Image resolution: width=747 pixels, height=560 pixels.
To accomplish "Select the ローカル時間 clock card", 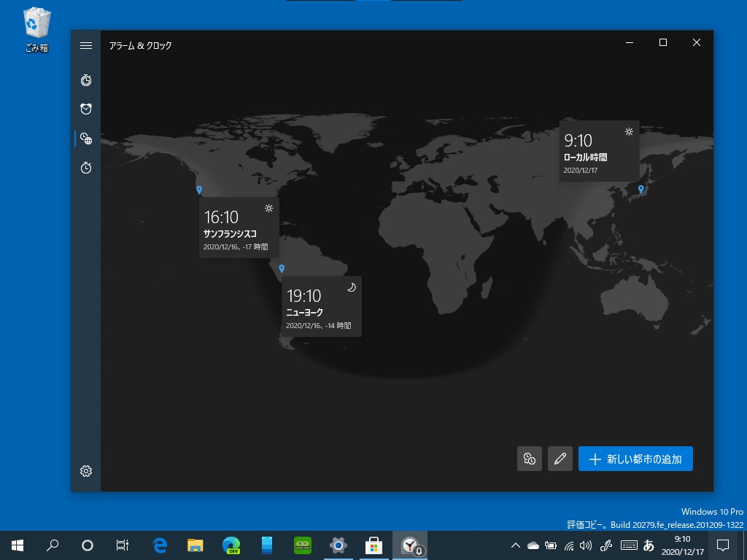I will pyautogui.click(x=600, y=151).
